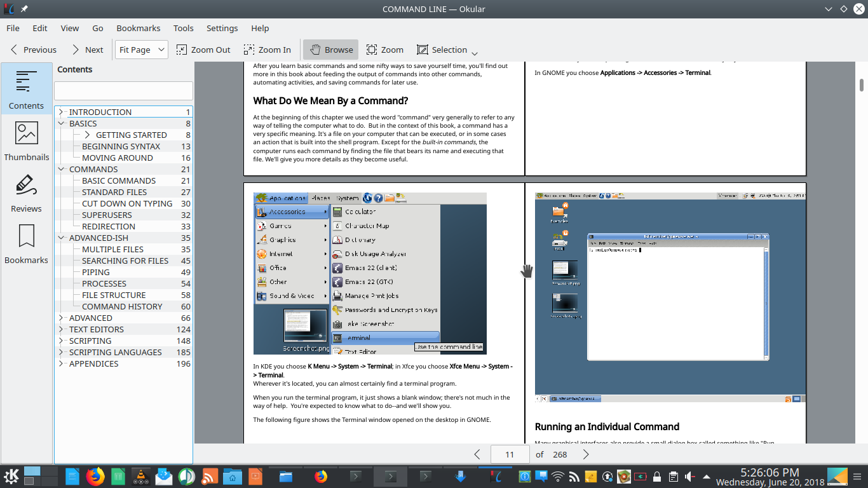Open the File menu
868x488 pixels.
13,28
